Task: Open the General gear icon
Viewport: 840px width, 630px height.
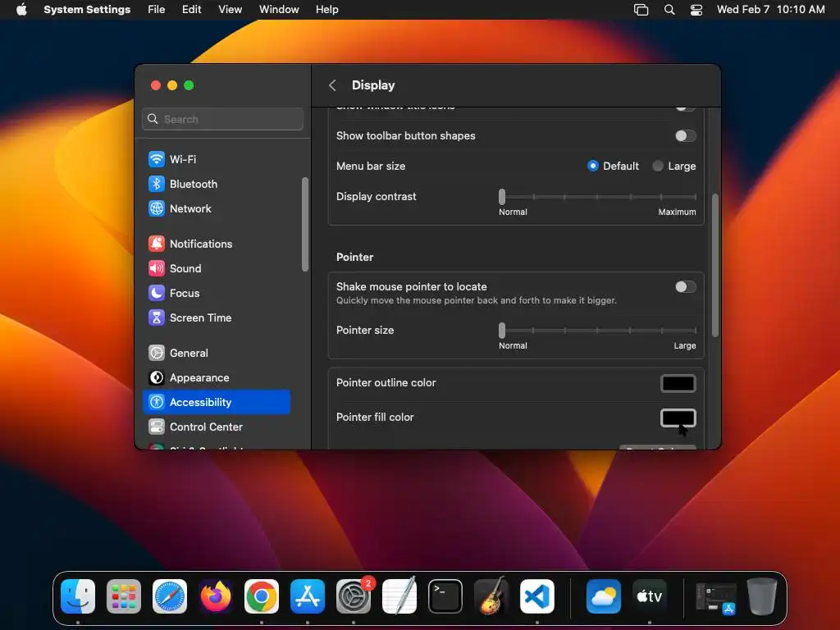Action: 157,353
